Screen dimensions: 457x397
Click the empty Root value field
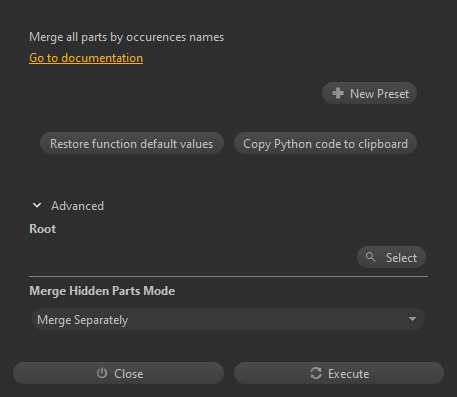[192, 257]
